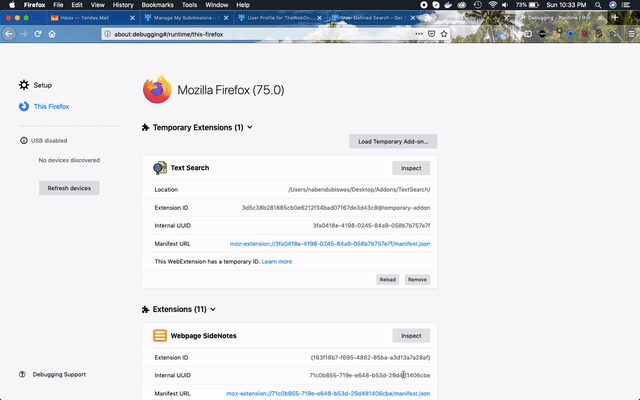Click the battery status in menu bar

[527, 5]
